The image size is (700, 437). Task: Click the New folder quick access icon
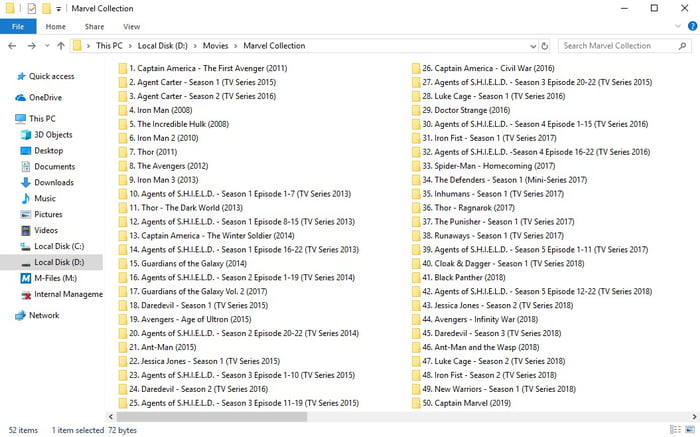46,8
